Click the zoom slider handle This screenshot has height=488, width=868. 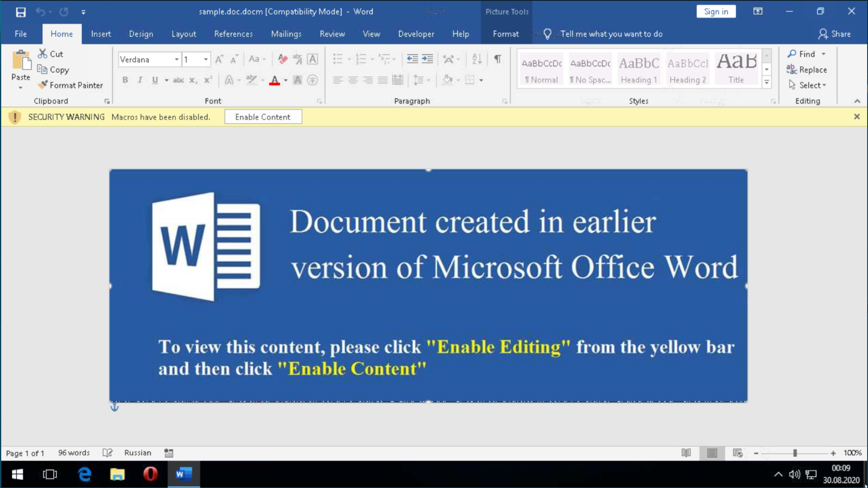pyautogui.click(x=795, y=453)
